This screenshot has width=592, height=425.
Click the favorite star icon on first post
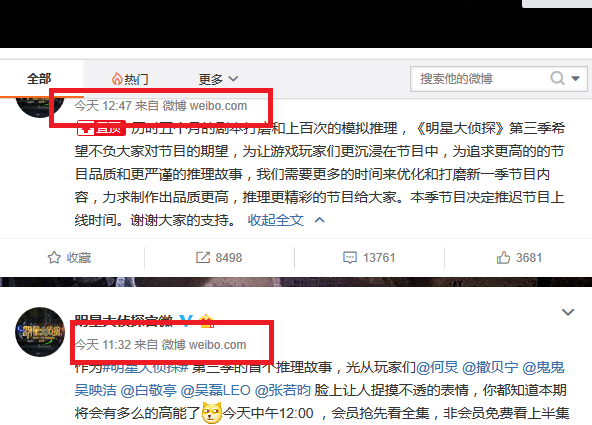pos(54,257)
